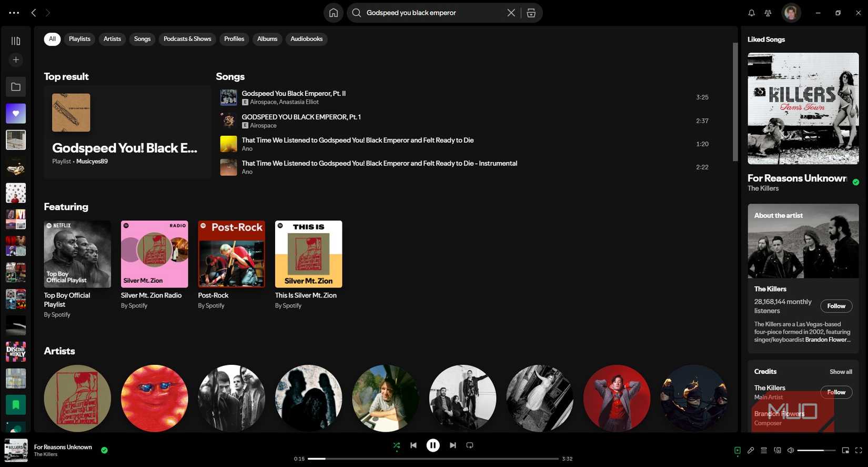868x467 pixels.
Task: Open the Airospace, Anastasia Elliot artist link
Action: (284, 102)
